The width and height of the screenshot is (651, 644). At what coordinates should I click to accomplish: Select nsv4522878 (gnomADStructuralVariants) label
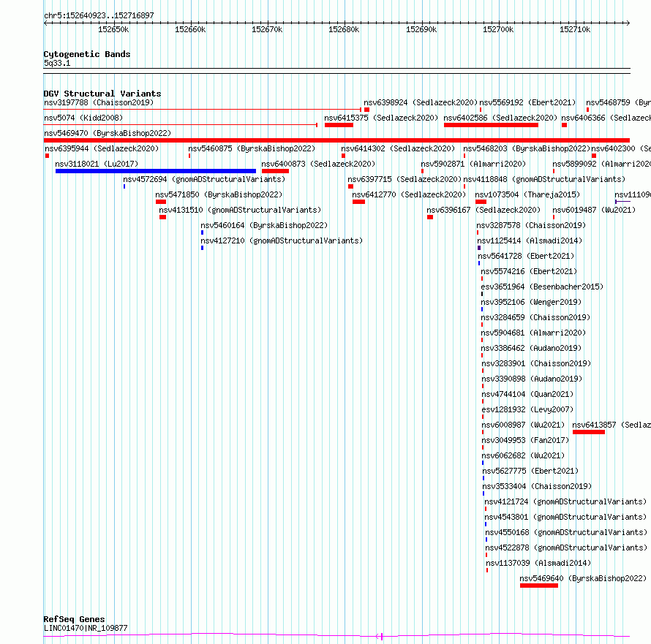tap(566, 548)
